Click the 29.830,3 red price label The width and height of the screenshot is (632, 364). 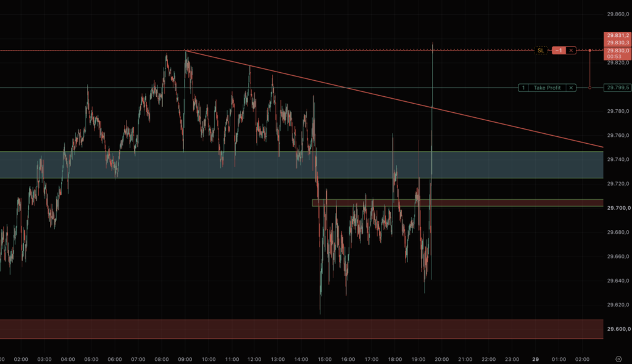pos(617,43)
